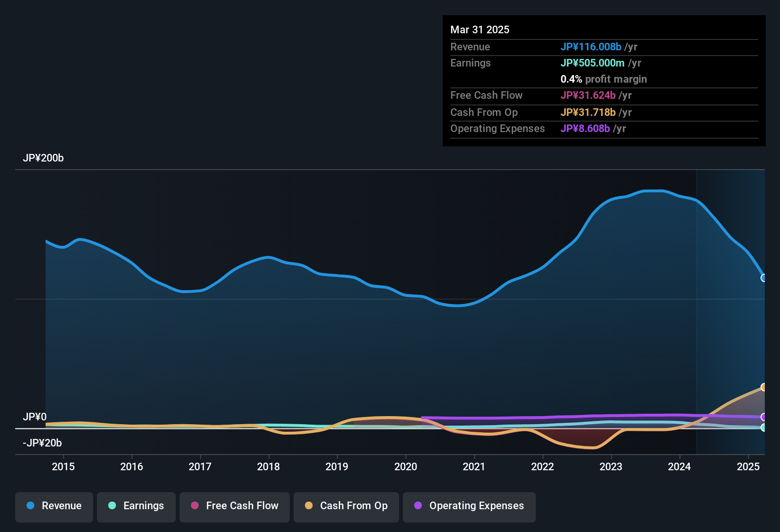The image size is (780, 532).
Task: Select the 2023 x-axis label
Action: click(611, 466)
